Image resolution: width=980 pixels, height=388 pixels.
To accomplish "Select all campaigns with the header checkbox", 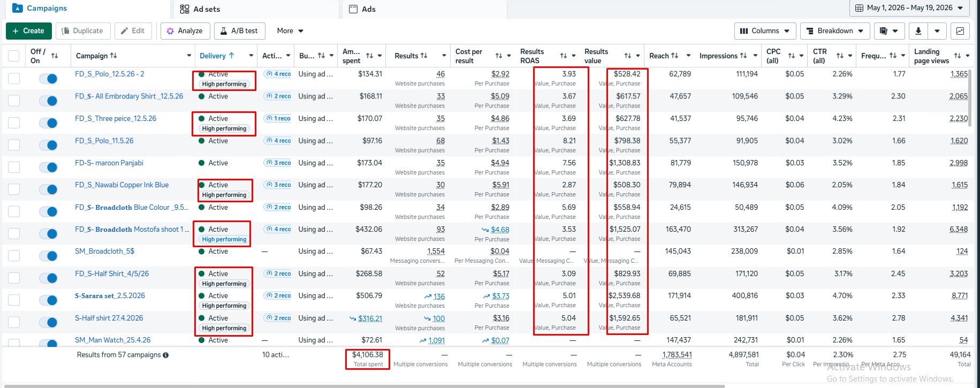I will tap(14, 56).
